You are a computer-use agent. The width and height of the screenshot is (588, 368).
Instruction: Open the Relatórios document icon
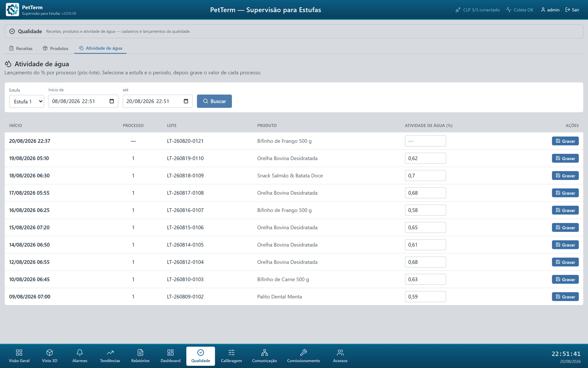pyautogui.click(x=140, y=353)
